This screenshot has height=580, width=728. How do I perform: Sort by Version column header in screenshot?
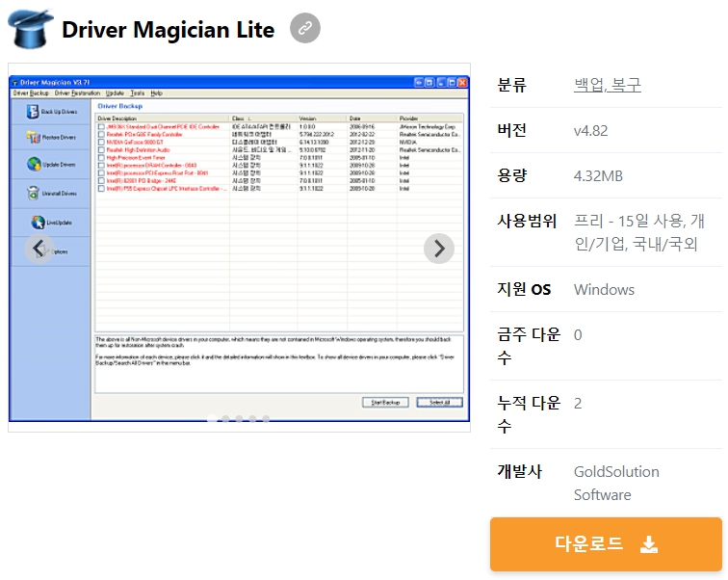(323, 119)
